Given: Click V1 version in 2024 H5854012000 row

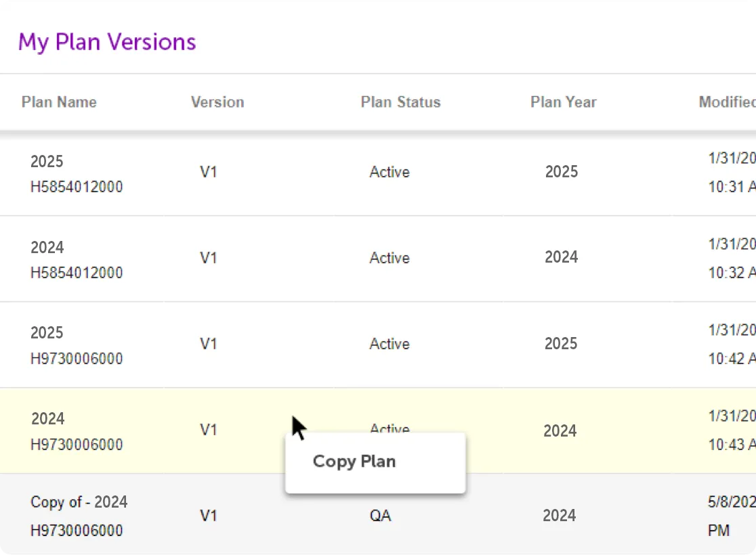Looking at the screenshot, I should [209, 258].
